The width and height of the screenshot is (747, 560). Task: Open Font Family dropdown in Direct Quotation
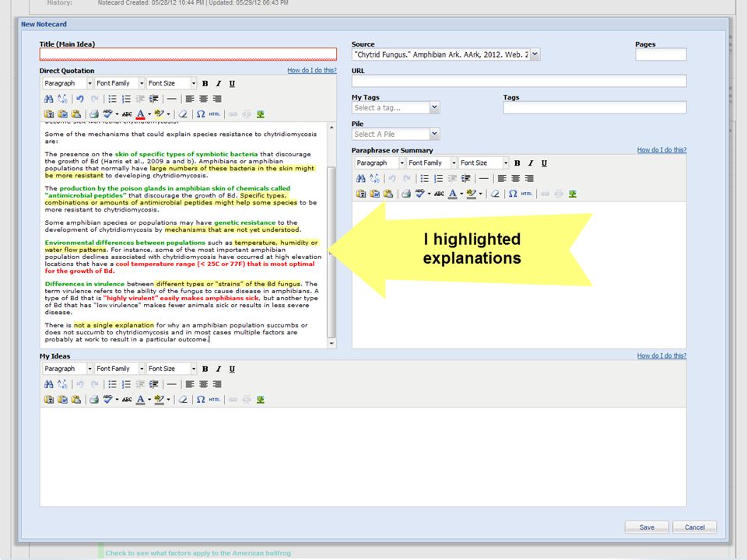click(x=120, y=83)
